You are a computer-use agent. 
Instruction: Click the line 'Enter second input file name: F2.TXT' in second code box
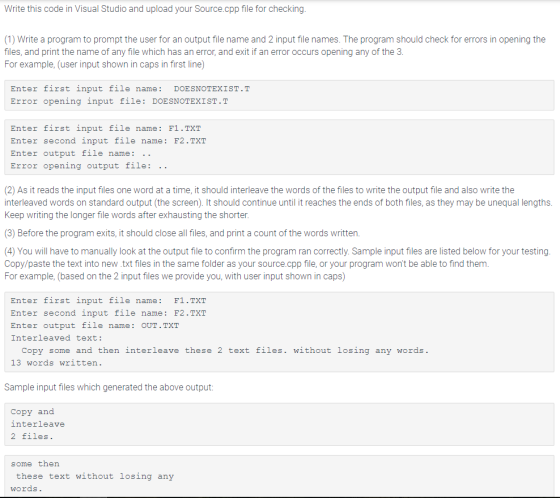pos(108,141)
